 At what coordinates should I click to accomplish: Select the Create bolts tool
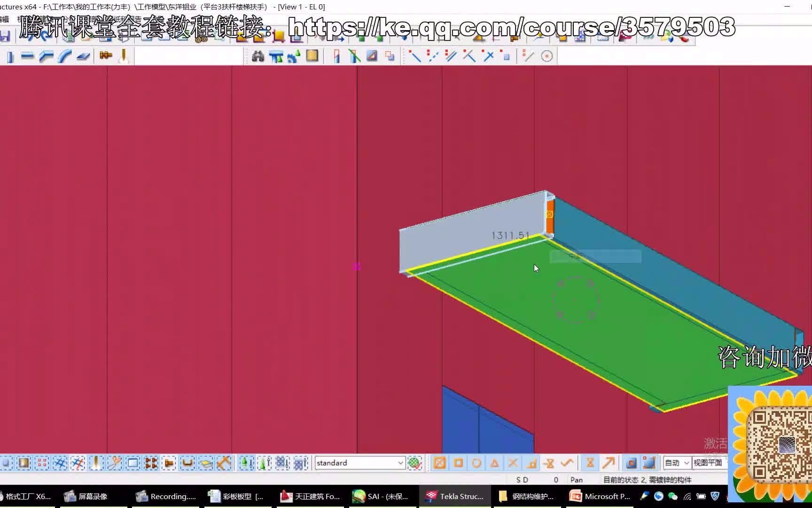(x=106, y=56)
